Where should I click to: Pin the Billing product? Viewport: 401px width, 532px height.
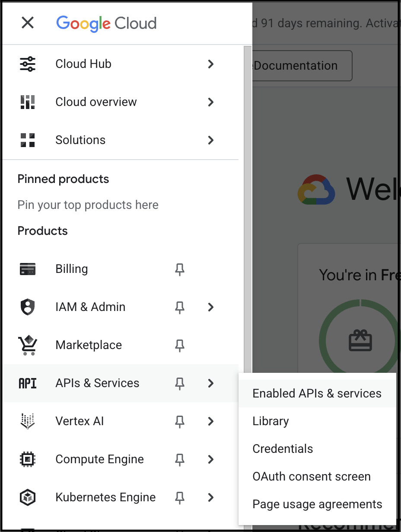point(180,270)
